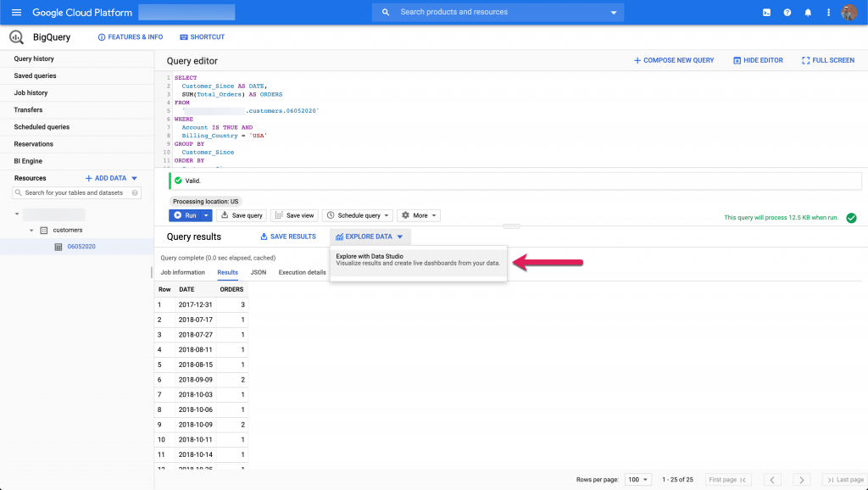Click the help icon in resources search box
Screen dimensions: 868x490
[135, 192]
